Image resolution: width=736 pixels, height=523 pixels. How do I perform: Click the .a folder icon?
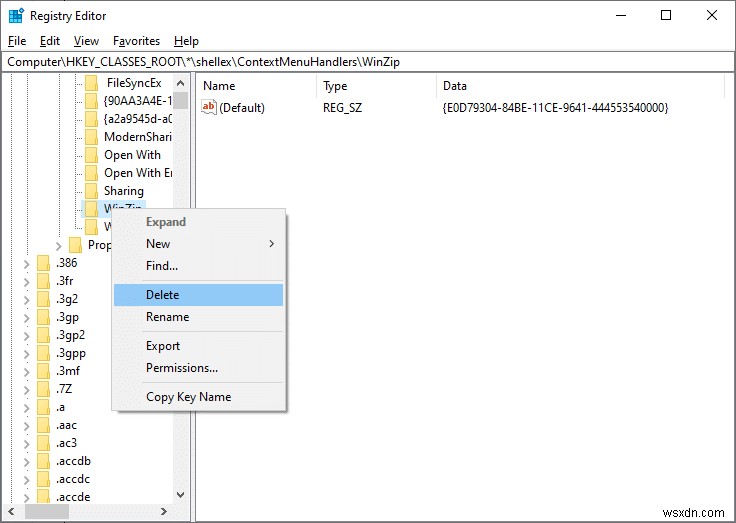(x=43, y=407)
